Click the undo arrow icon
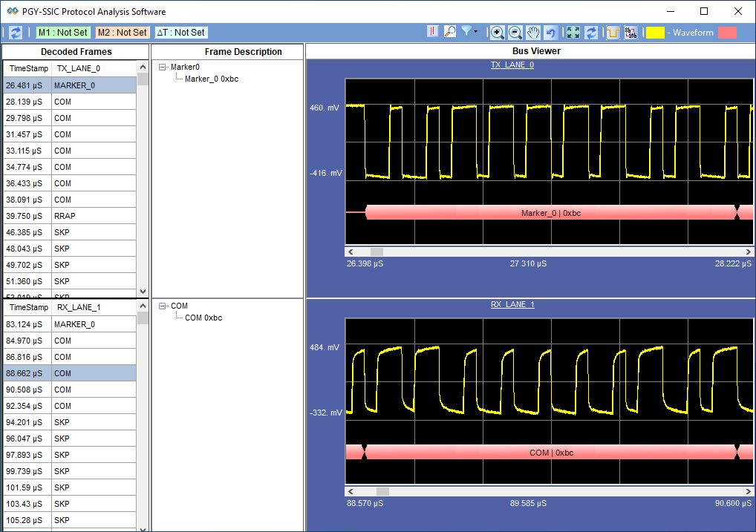 coord(550,33)
